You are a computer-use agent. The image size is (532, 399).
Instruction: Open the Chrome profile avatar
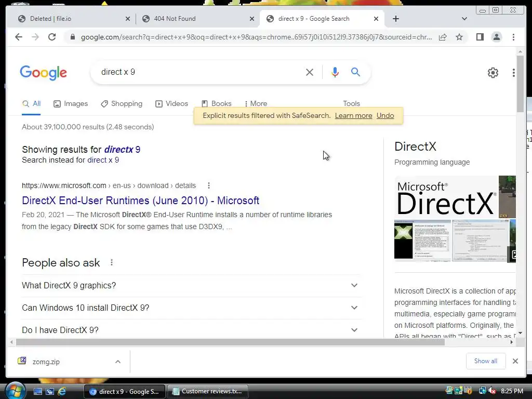tap(496, 37)
